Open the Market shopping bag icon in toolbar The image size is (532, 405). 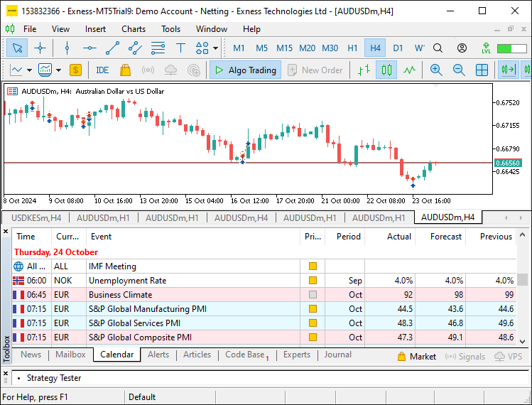point(125,70)
